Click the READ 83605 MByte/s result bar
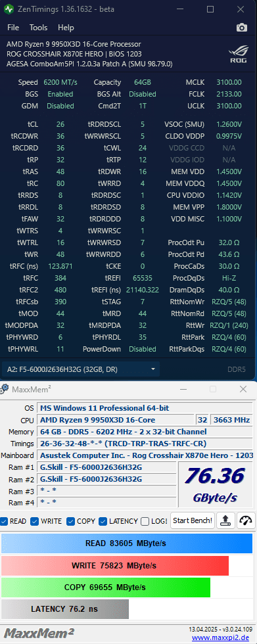Image resolution: width=257 pixels, height=644 pixels. [x=126, y=543]
